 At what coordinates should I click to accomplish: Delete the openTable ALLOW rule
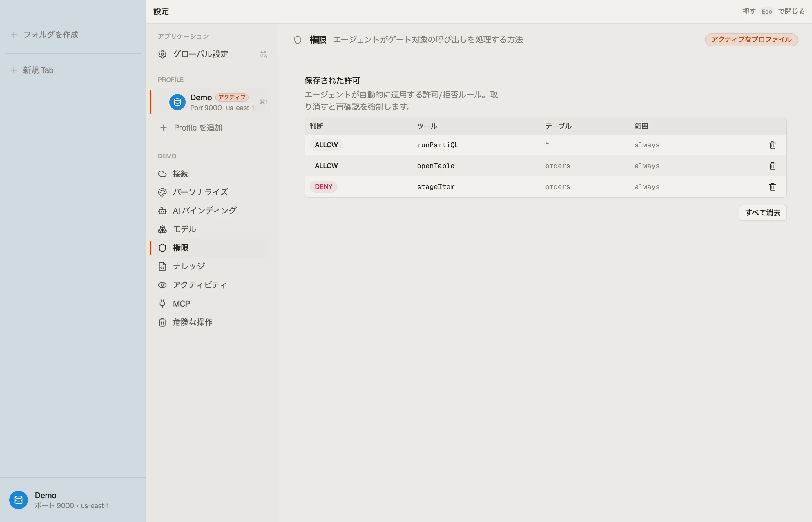(772, 166)
